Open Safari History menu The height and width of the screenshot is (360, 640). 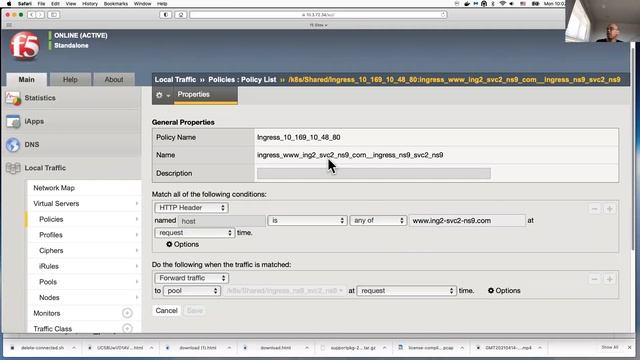[90, 4]
